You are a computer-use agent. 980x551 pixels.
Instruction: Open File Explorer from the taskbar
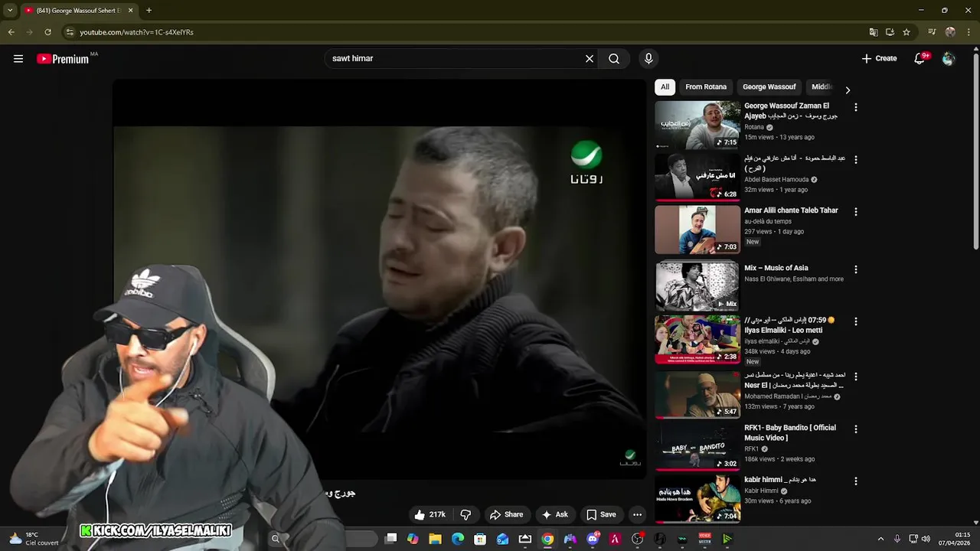pos(436,539)
